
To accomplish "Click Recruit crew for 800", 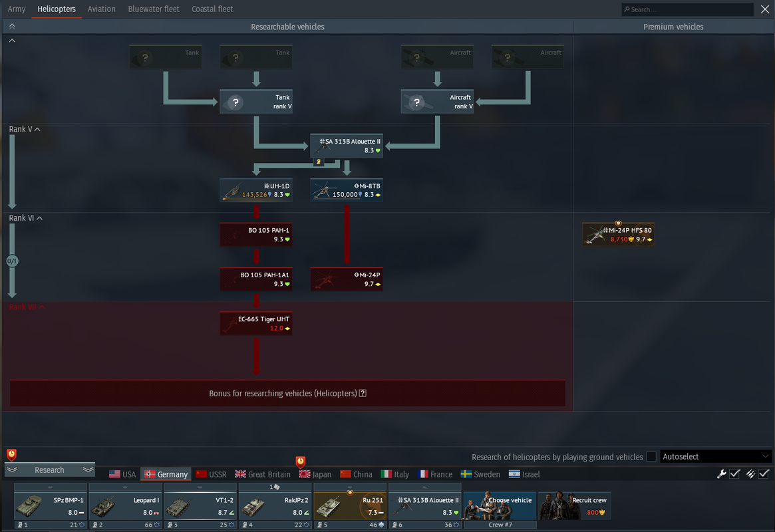I will click(x=575, y=505).
